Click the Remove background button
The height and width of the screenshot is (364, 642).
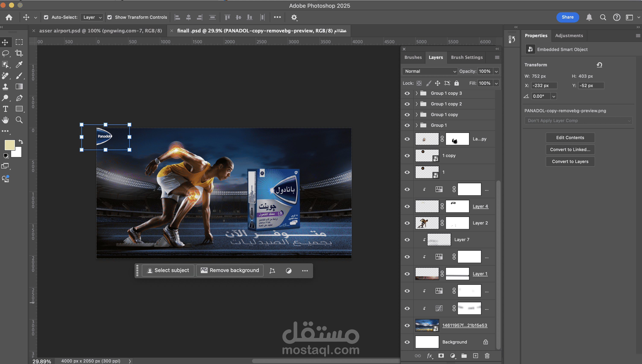point(230,270)
